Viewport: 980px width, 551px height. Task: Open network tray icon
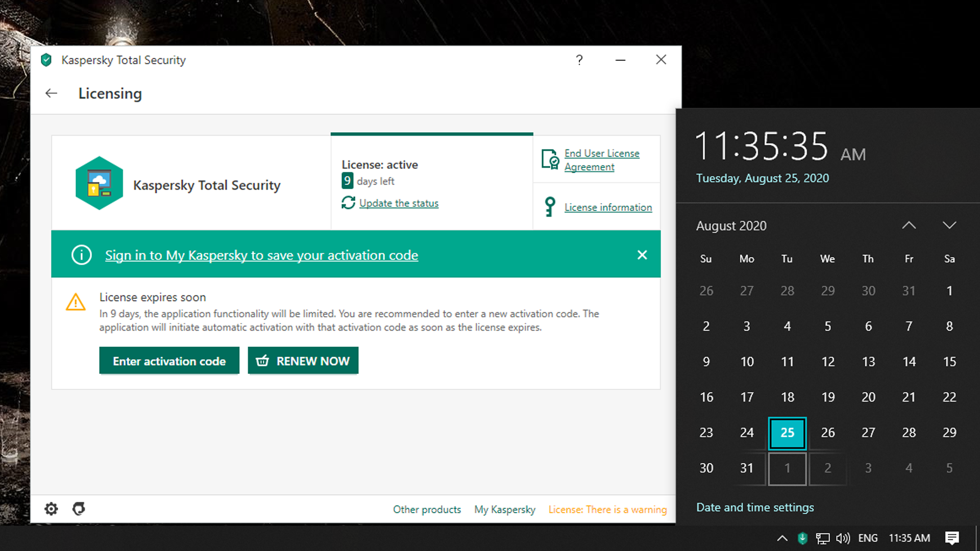[x=823, y=538]
